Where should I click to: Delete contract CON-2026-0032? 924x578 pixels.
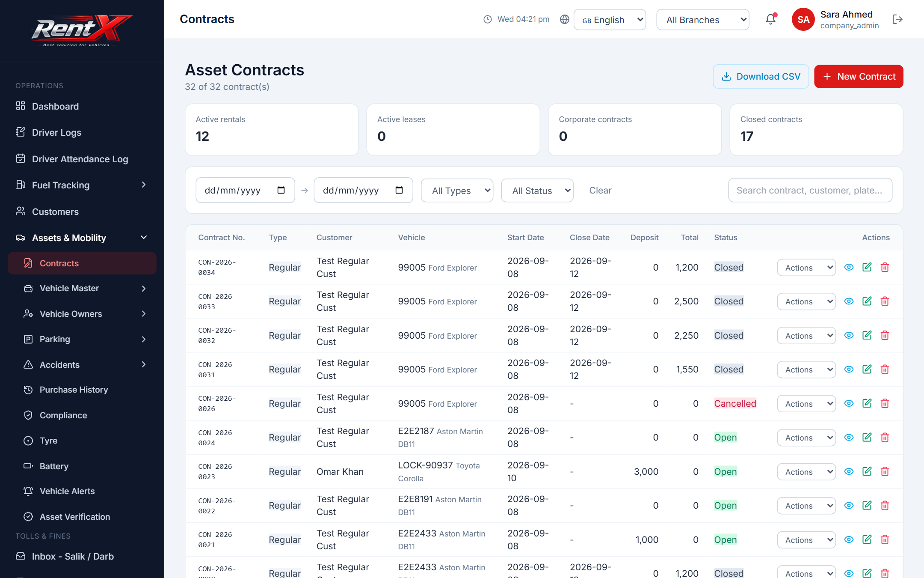coord(885,335)
